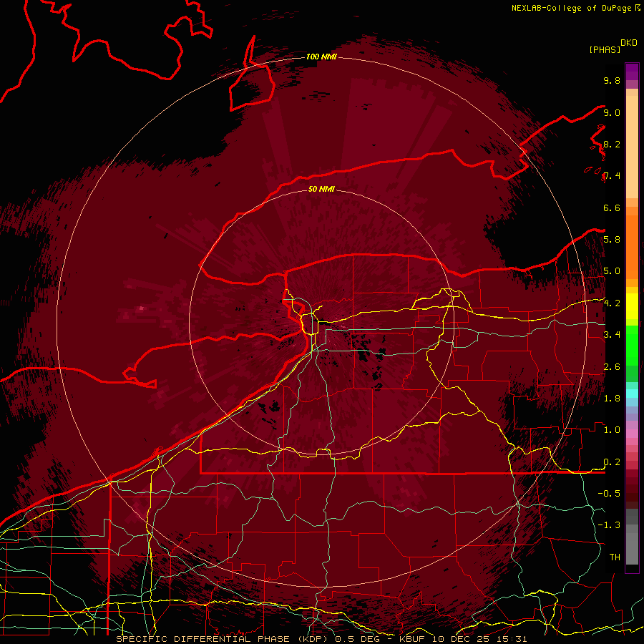Screen dimensions: 644x644
Task: Click the 8.2 scale value
Action: (x=612, y=144)
